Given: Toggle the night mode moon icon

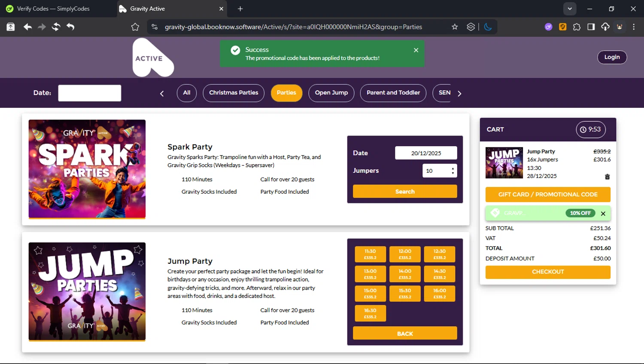Looking at the screenshot, I should (488, 27).
